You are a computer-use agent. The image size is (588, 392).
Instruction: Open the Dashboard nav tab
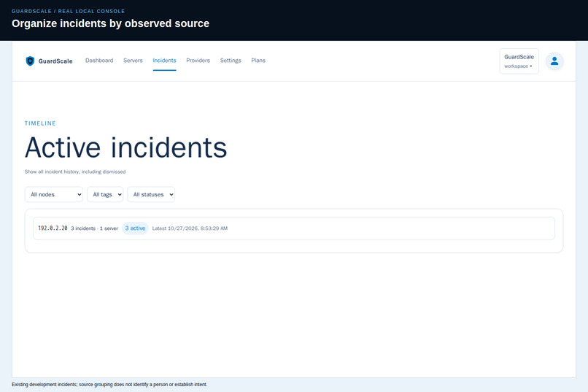tap(99, 61)
